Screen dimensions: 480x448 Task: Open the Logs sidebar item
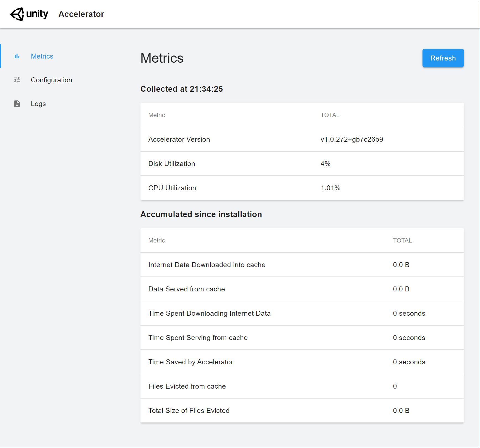(38, 104)
